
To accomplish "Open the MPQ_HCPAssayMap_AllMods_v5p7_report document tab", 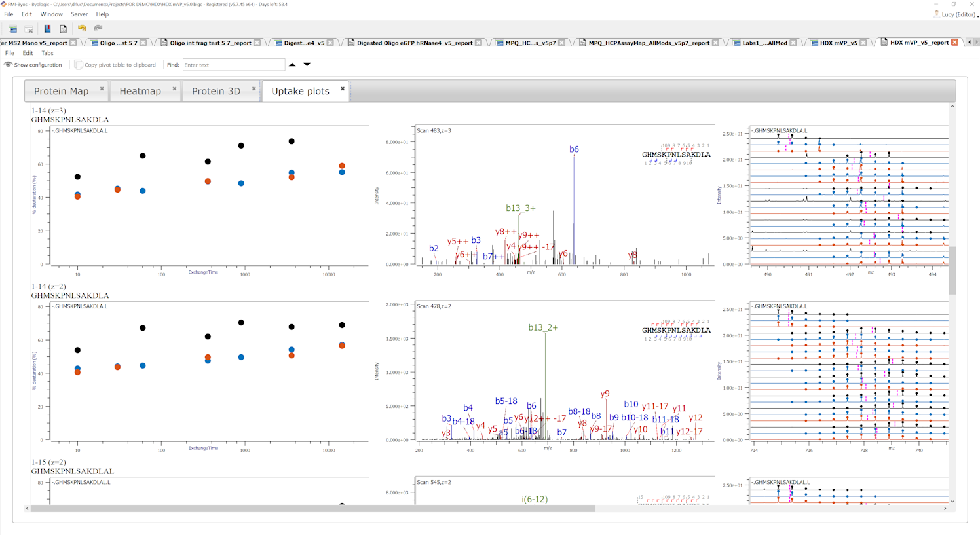I will tap(648, 43).
